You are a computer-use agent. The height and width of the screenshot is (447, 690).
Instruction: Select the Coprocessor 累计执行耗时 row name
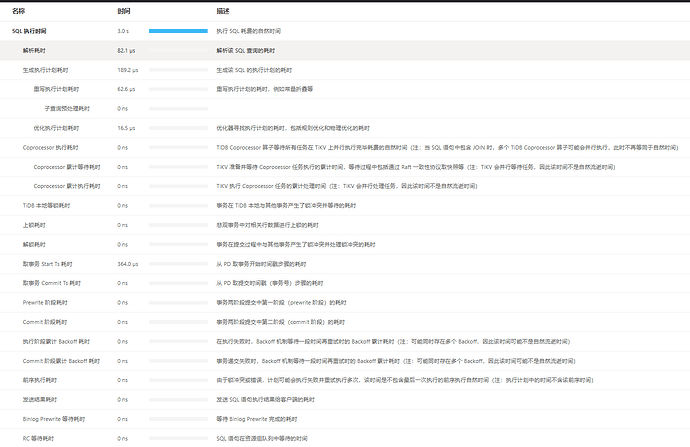(x=67, y=186)
